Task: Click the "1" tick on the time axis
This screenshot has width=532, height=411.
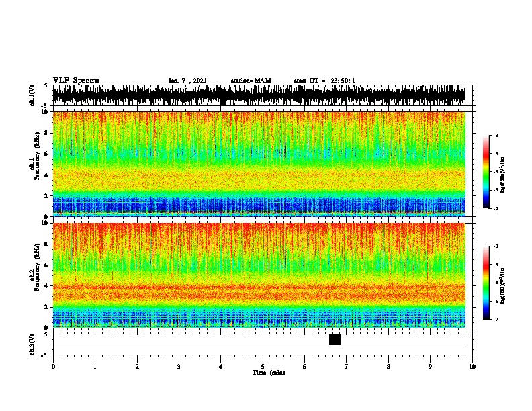Action: pos(95,367)
